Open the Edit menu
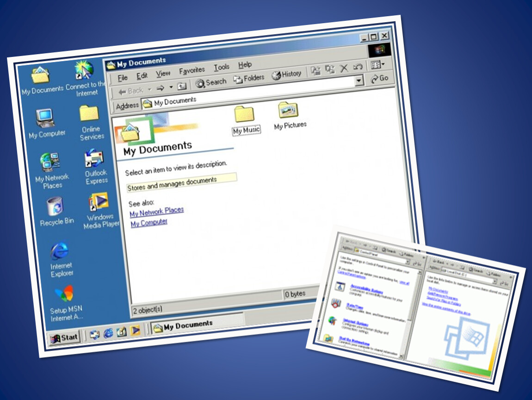532x400 pixels. pyautogui.click(x=142, y=76)
